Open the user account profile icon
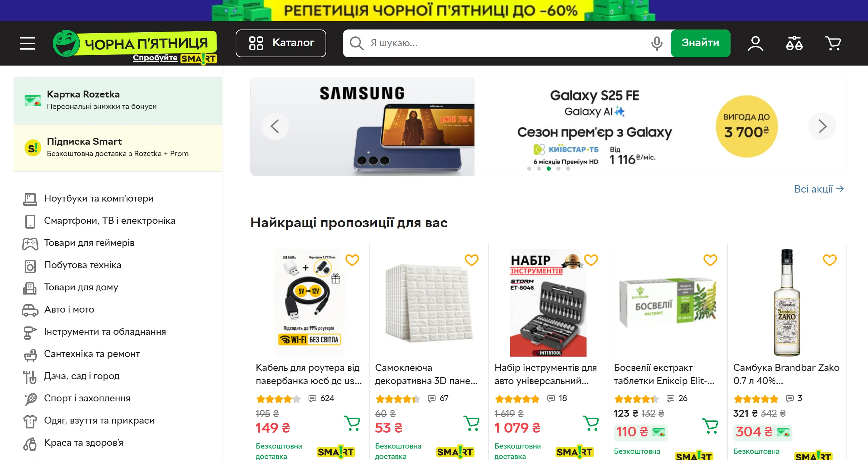Image resolution: width=868 pixels, height=460 pixels. (755, 43)
